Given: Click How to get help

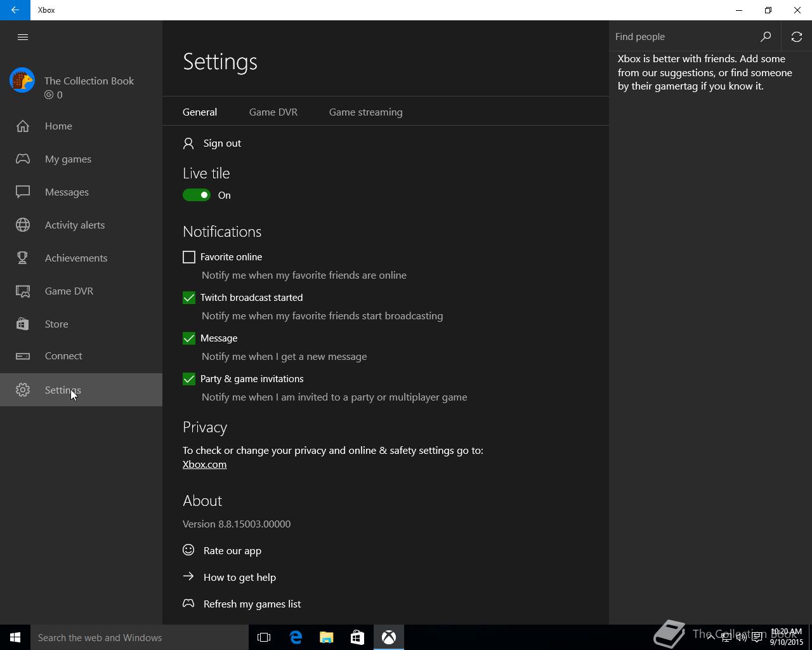Looking at the screenshot, I should (x=230, y=577).
